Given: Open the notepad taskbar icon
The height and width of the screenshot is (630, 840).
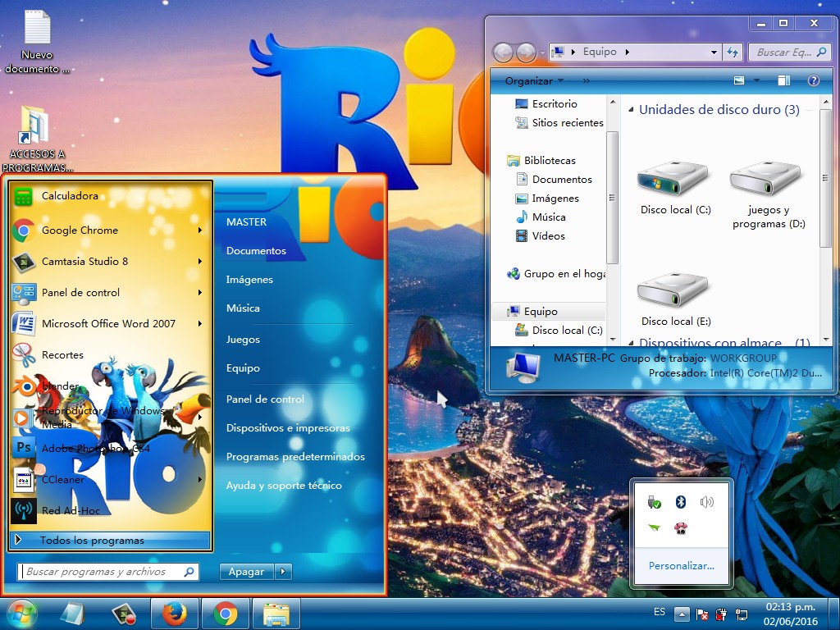Looking at the screenshot, I should (72, 614).
